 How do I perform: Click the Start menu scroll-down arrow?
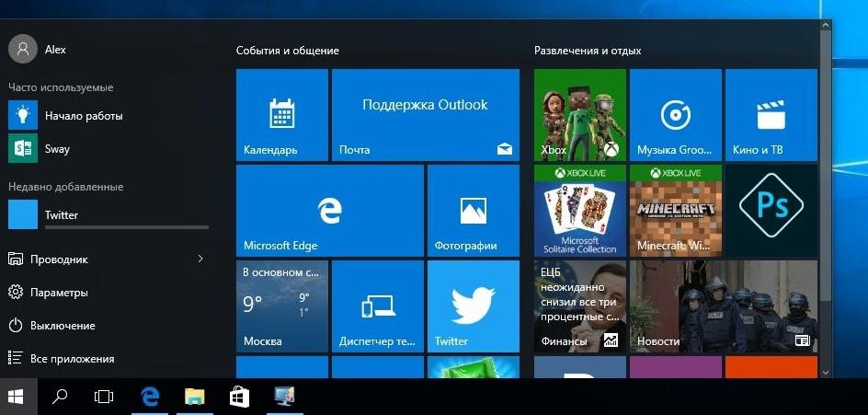[x=826, y=373]
